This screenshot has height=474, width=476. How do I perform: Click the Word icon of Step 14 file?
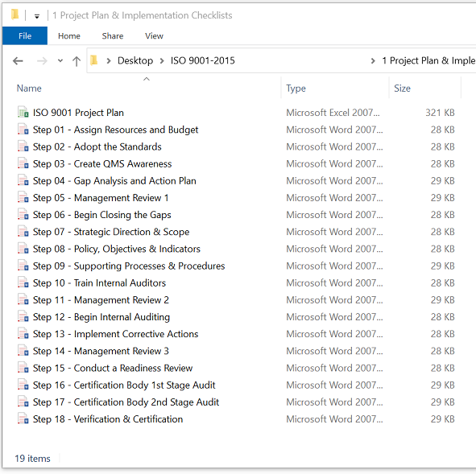pos(23,350)
